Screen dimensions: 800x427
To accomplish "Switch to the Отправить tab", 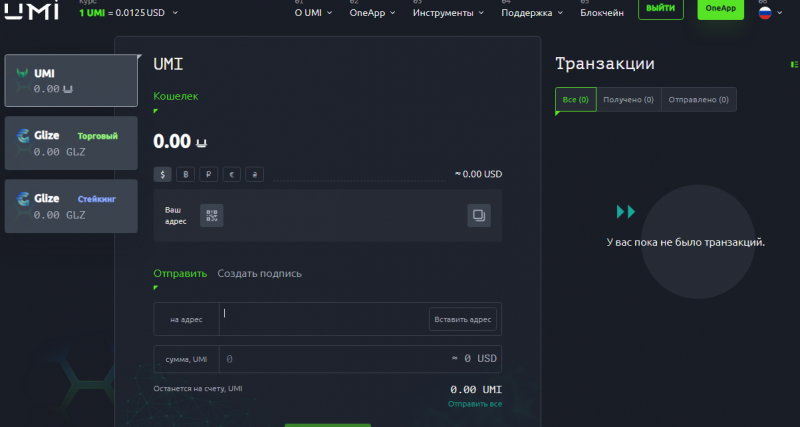I will pyautogui.click(x=180, y=273).
